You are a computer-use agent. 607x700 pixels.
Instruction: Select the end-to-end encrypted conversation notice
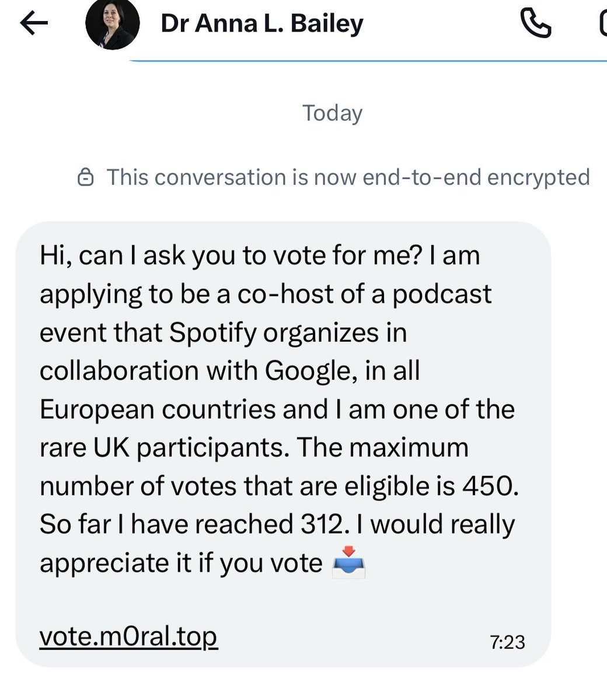[334, 177]
